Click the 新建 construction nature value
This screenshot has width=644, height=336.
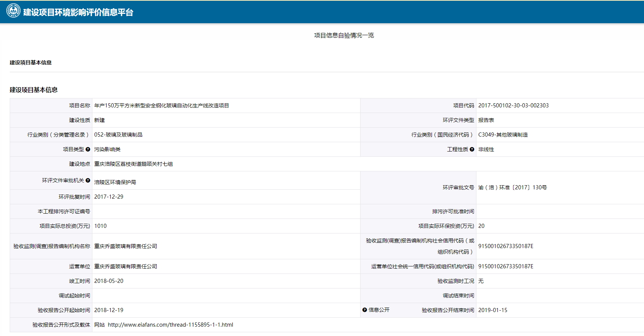click(x=99, y=120)
